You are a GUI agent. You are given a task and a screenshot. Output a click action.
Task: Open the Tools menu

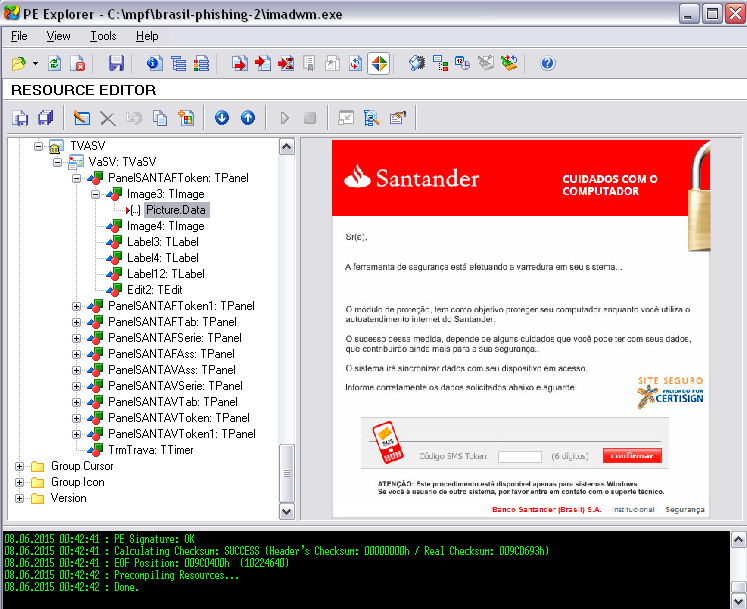(x=103, y=36)
